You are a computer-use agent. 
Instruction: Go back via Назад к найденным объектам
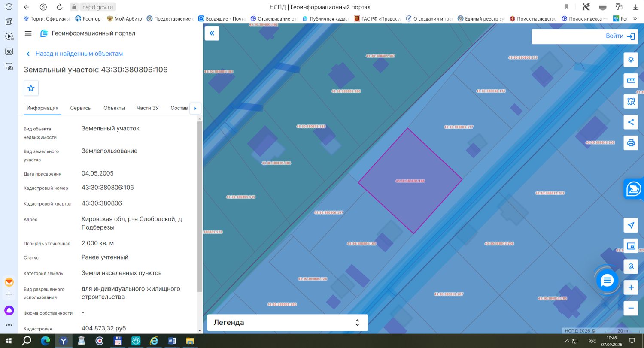tap(75, 54)
